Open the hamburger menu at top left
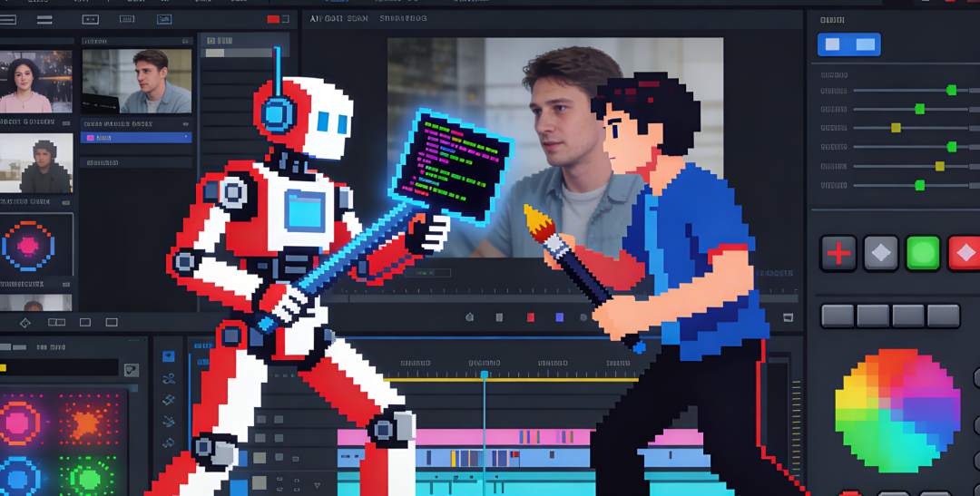980x496 pixels. (8, 19)
